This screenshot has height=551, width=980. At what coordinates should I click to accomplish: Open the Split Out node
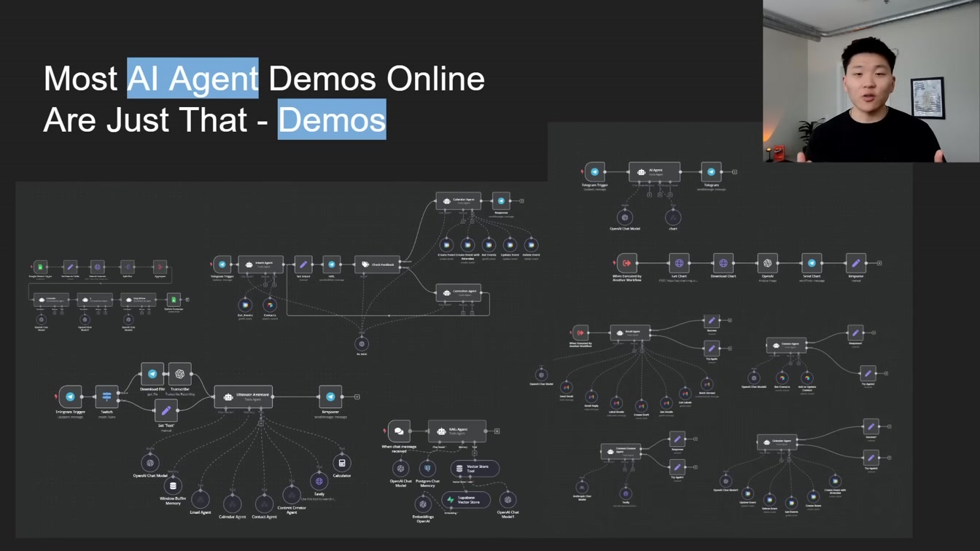pos(128,267)
